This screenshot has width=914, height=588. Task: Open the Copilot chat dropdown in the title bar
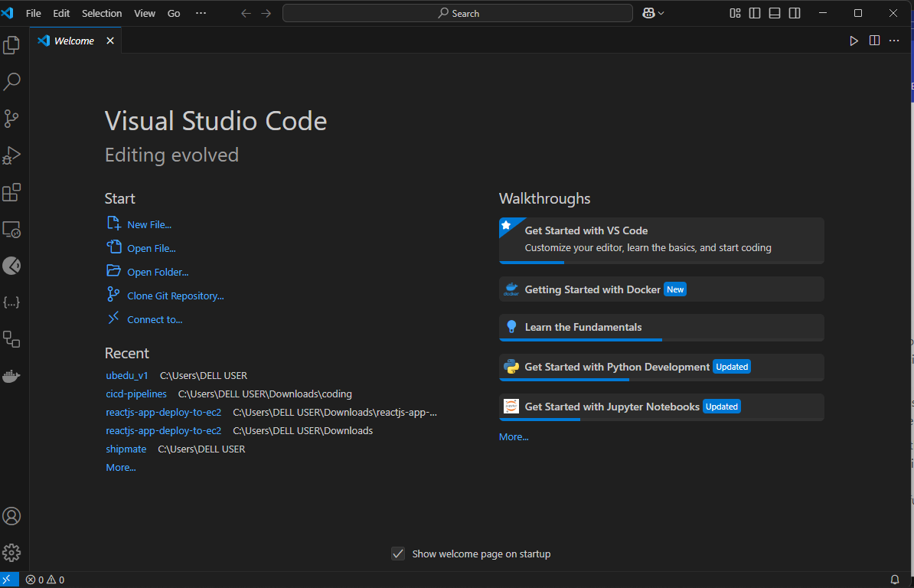coord(653,13)
